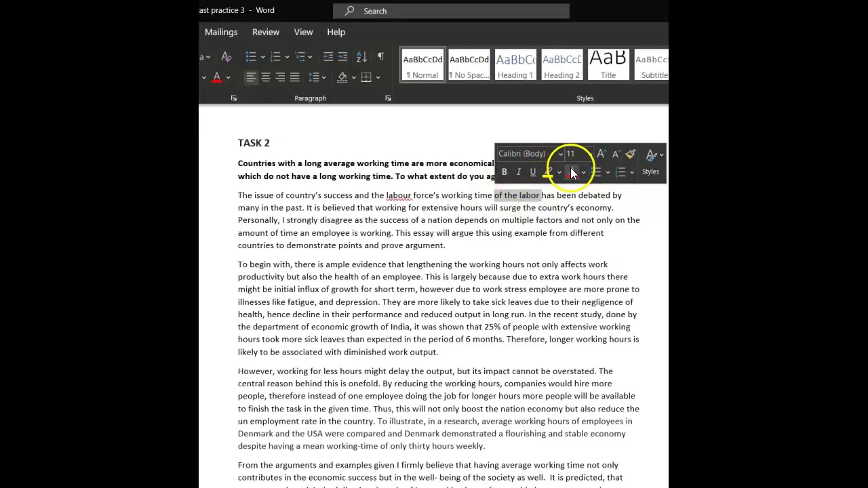Toggle Justify alignment in the ribbon
Image resolution: width=868 pixels, height=488 pixels.
click(x=294, y=77)
